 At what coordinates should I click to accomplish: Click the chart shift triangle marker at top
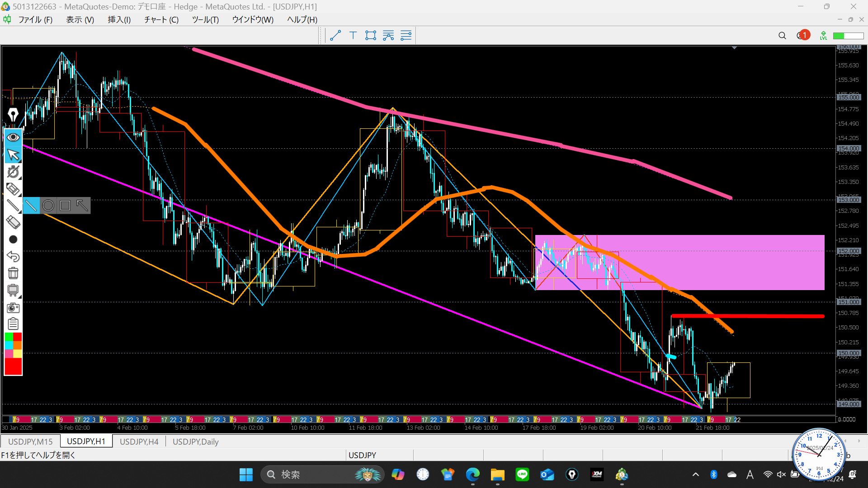pyautogui.click(x=734, y=47)
